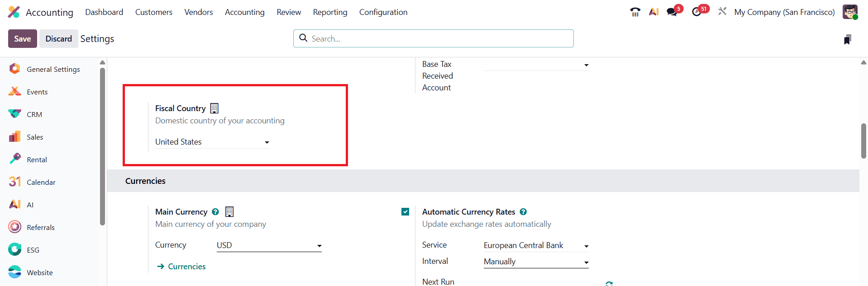This screenshot has width=868, height=286.
Task: Click company building icon beside Fiscal Country
Action: point(215,108)
